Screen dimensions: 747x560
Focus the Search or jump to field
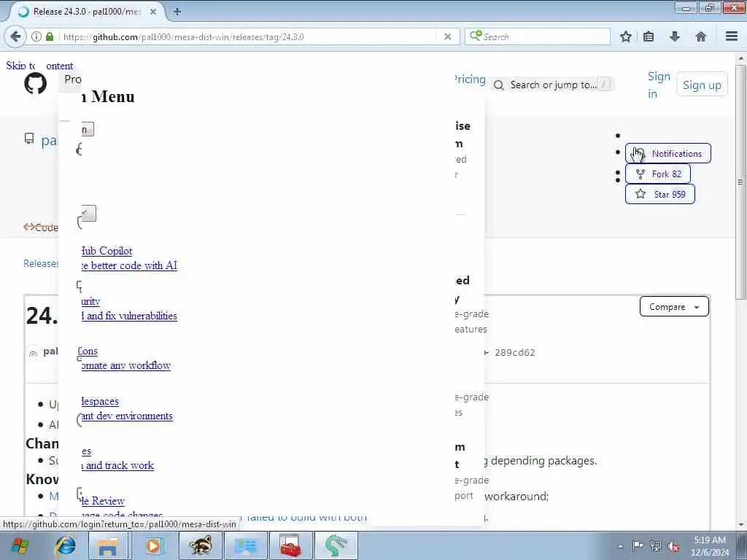[x=553, y=85]
